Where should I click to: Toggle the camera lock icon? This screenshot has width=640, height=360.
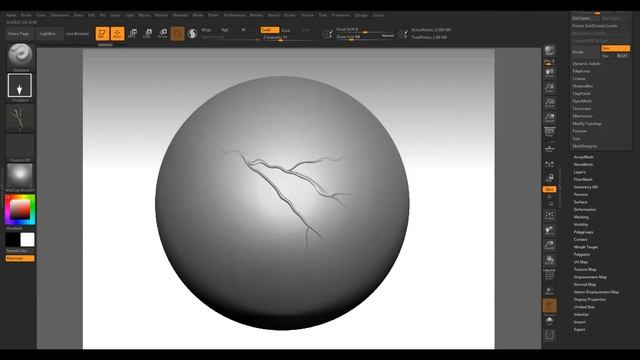[x=549, y=178]
